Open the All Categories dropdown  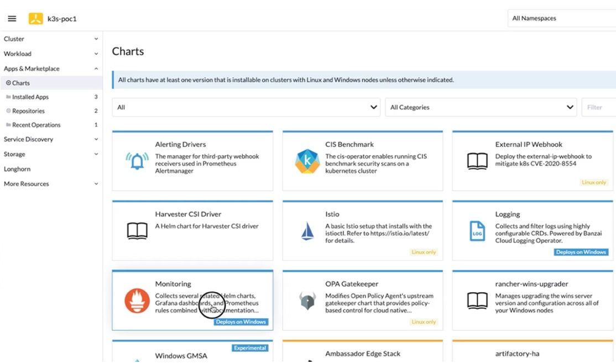[481, 107]
